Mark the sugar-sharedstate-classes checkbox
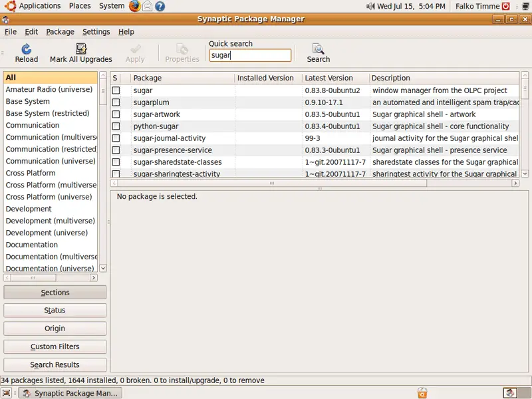Screen dimensions: 532x399 116,162
